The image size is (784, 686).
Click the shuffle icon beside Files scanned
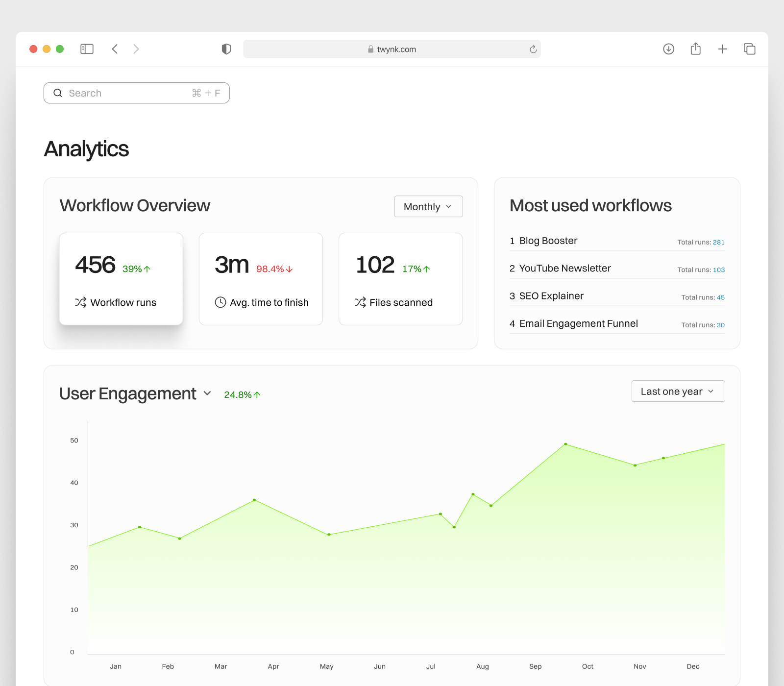(x=360, y=302)
